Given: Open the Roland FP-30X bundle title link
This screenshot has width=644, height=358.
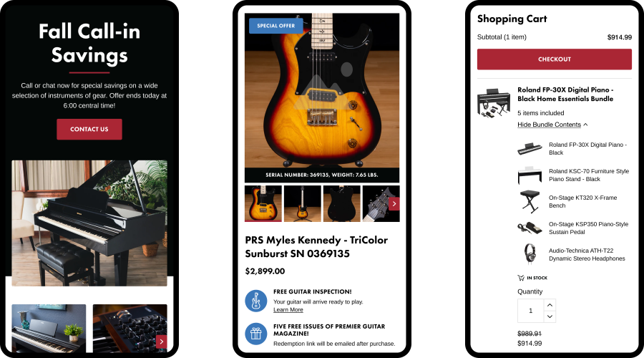Looking at the screenshot, I should pos(565,94).
